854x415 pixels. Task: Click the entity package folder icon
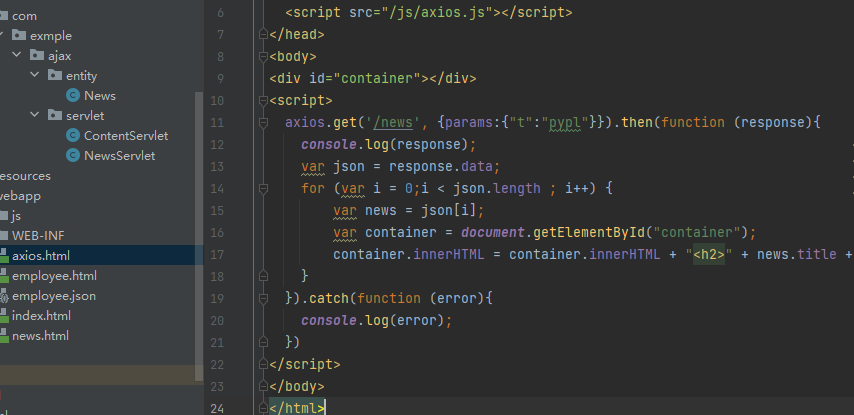[x=54, y=76]
